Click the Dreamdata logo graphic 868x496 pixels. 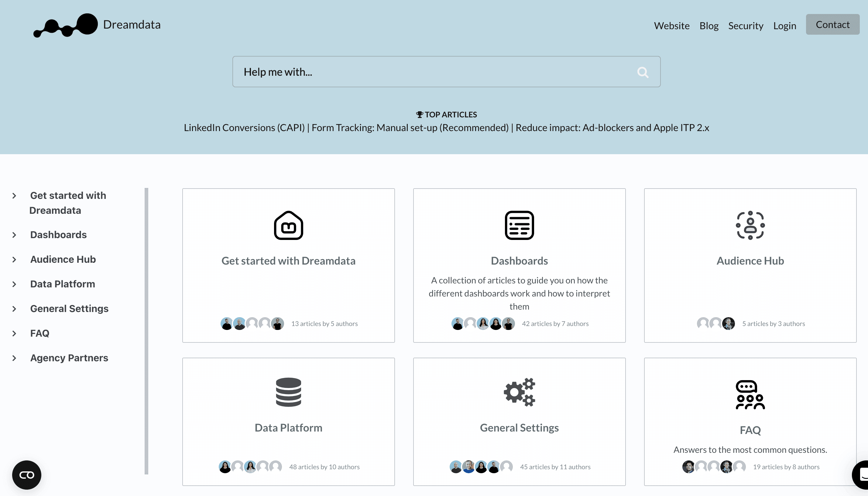click(65, 25)
